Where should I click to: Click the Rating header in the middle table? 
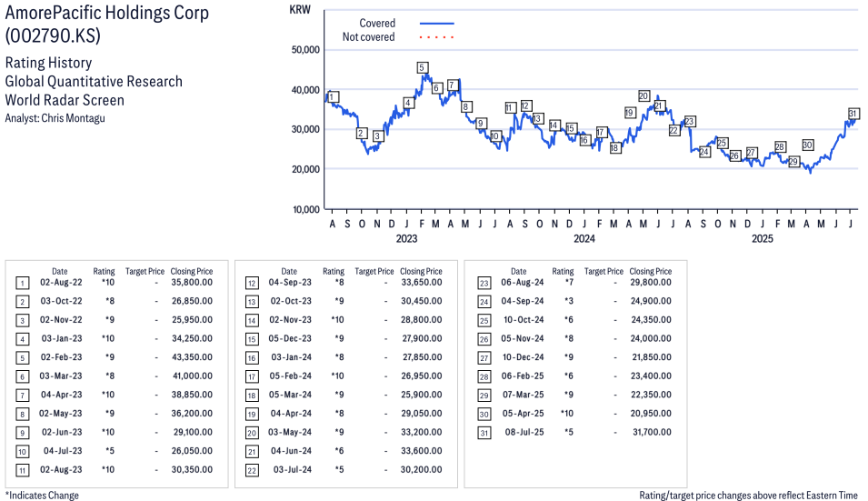click(334, 271)
